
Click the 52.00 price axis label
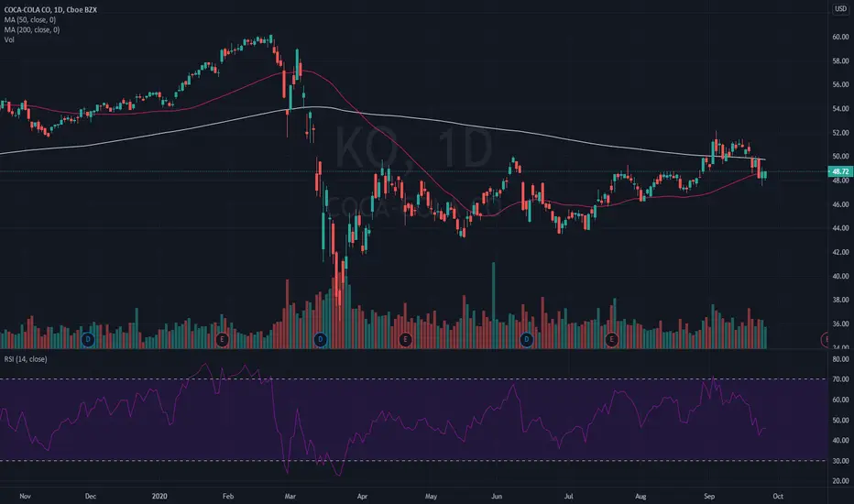click(840, 133)
